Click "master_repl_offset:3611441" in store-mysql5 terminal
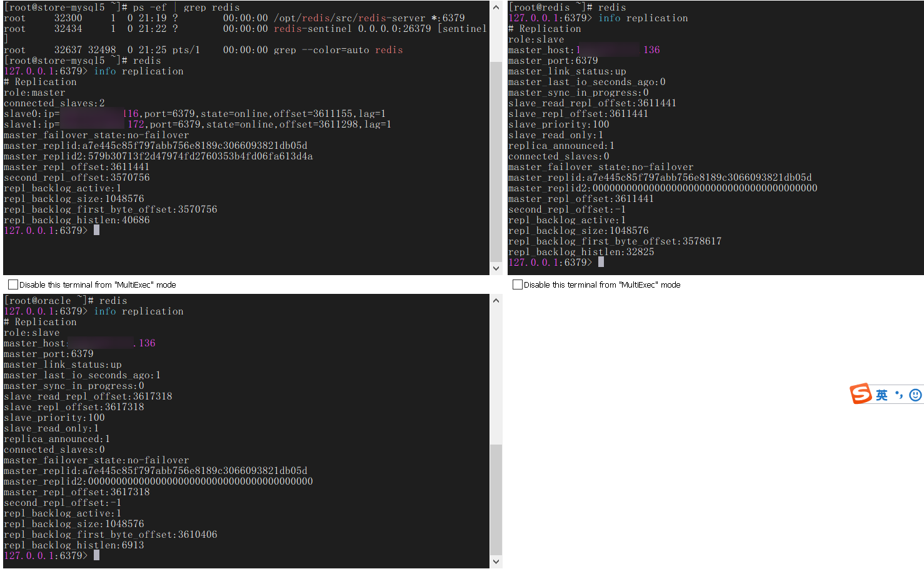Viewport: 924px width, 569px height. pos(77,167)
